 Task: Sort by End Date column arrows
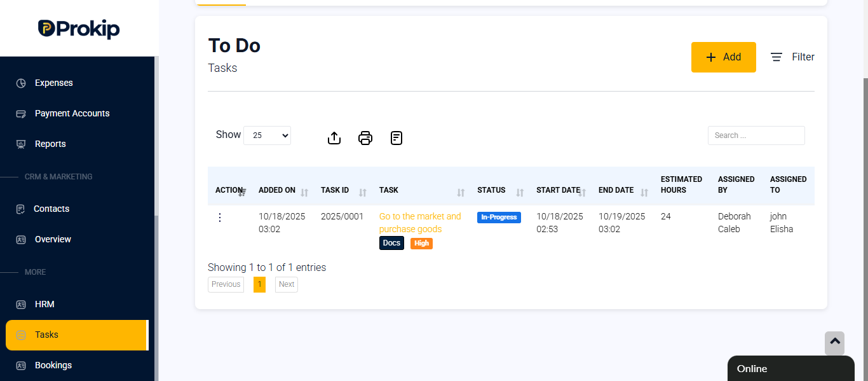[644, 193]
